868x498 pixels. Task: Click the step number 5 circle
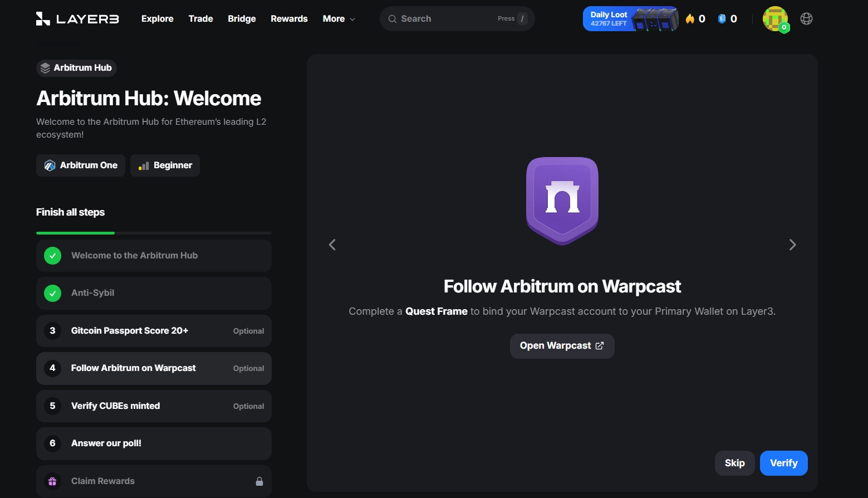pos(52,406)
